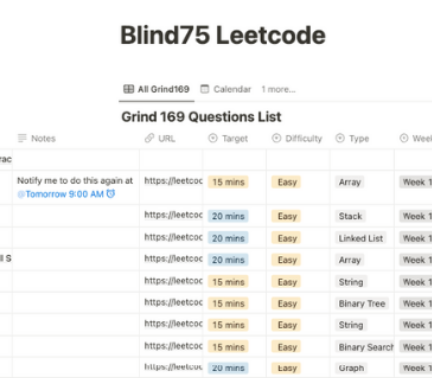Click the Target column select icon
The image size is (432, 378).
pos(213,138)
